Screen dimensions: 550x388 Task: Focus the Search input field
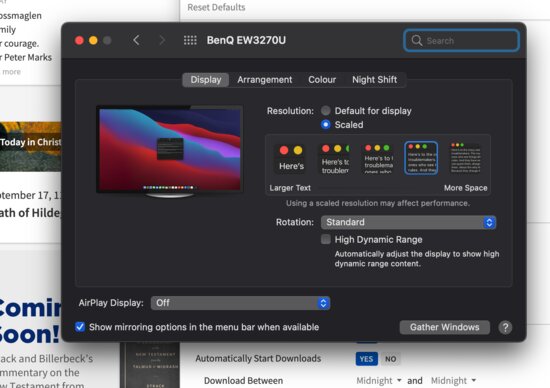[x=461, y=40]
